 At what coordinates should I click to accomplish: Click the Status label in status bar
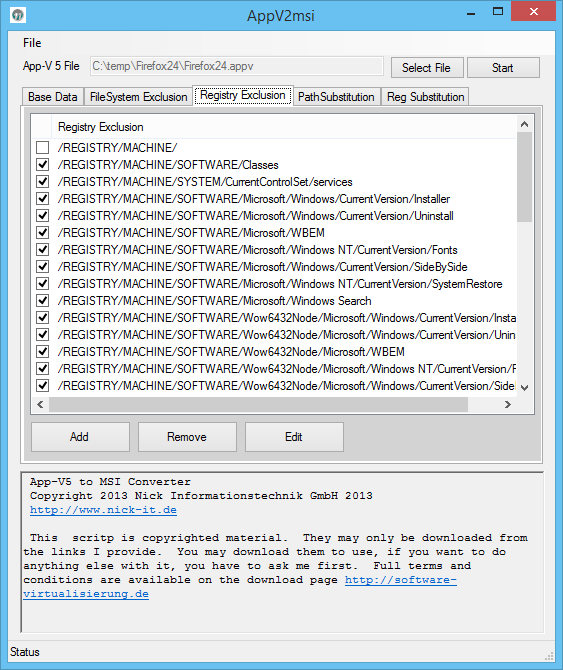point(25,652)
